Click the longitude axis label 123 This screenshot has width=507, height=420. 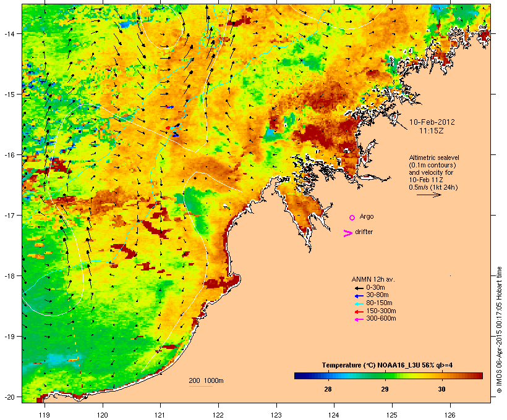276,415
